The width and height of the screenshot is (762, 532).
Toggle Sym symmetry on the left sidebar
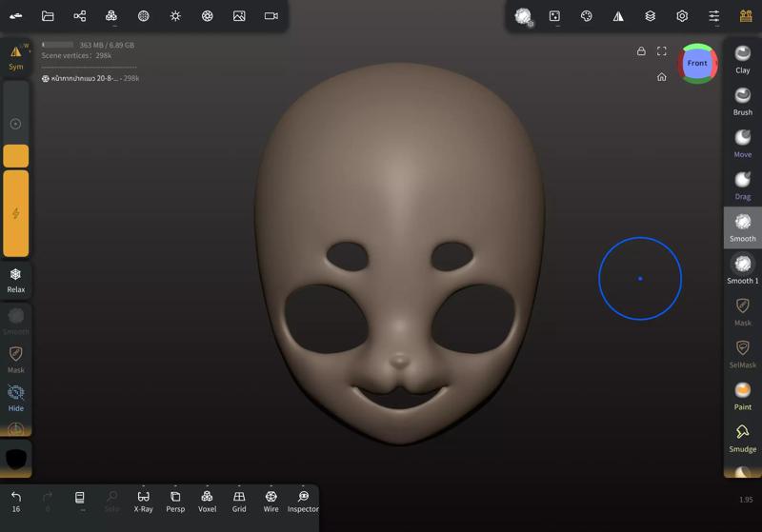[x=16, y=57]
